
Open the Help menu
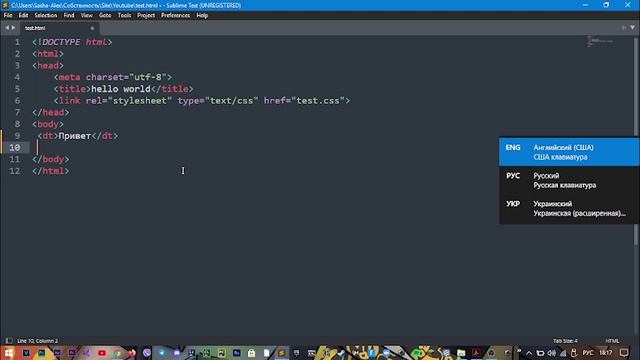pos(202,16)
